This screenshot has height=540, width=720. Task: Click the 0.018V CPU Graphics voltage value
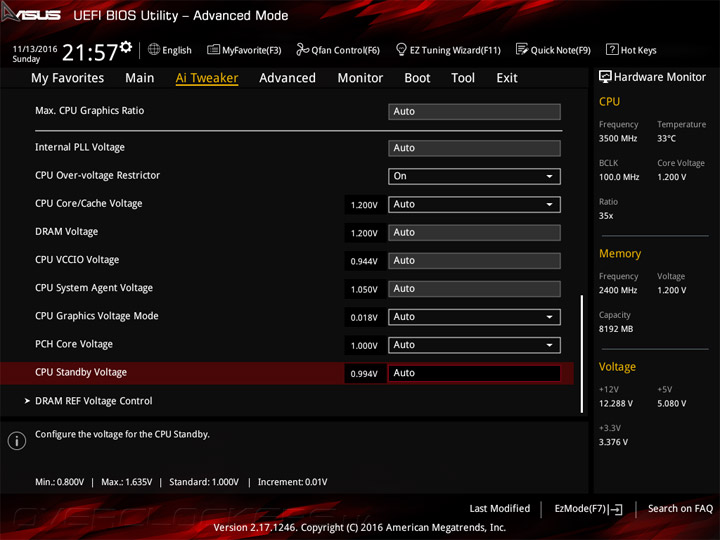(x=364, y=317)
